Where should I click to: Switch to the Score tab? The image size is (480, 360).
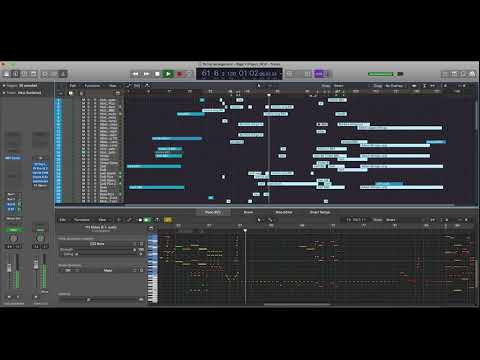pos(248,212)
